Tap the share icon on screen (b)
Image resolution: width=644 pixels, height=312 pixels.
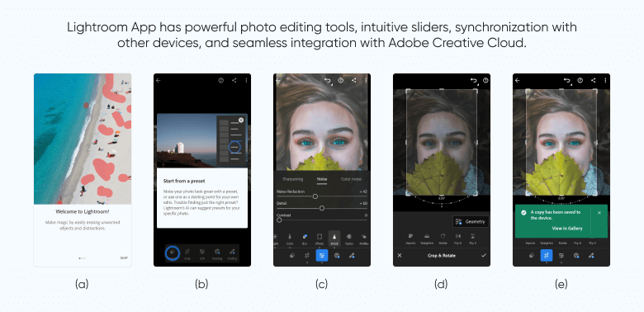(234, 80)
